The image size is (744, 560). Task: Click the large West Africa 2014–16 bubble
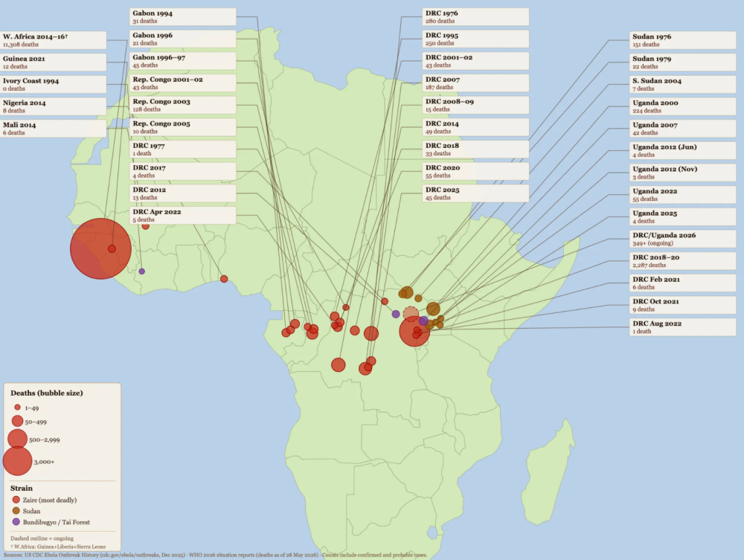tap(100, 248)
